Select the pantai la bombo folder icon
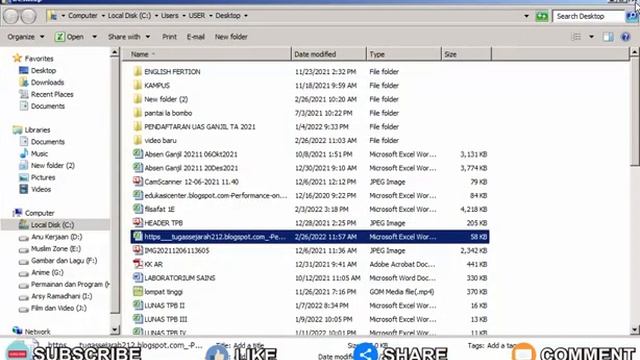640x360 pixels. pyautogui.click(x=138, y=113)
